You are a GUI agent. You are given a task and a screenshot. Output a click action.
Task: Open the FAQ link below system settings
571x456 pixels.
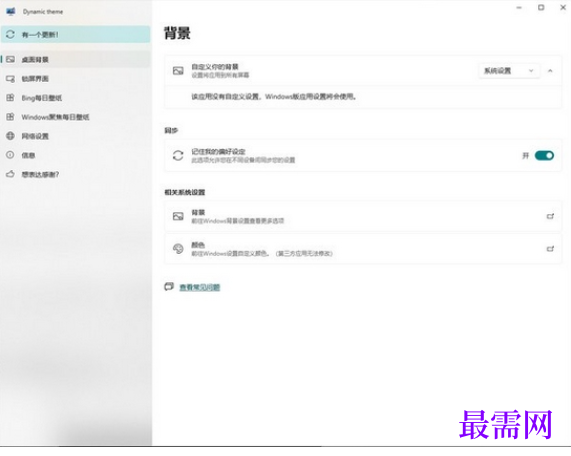pos(200,287)
